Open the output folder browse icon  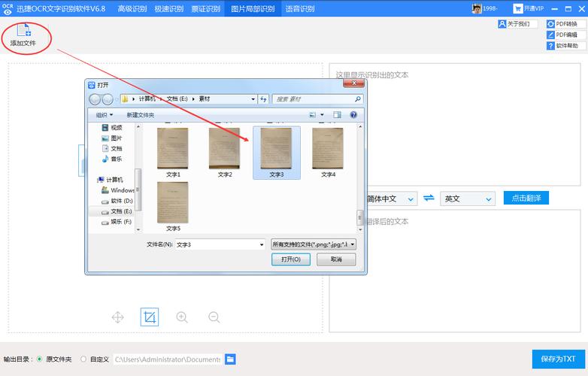click(x=230, y=359)
